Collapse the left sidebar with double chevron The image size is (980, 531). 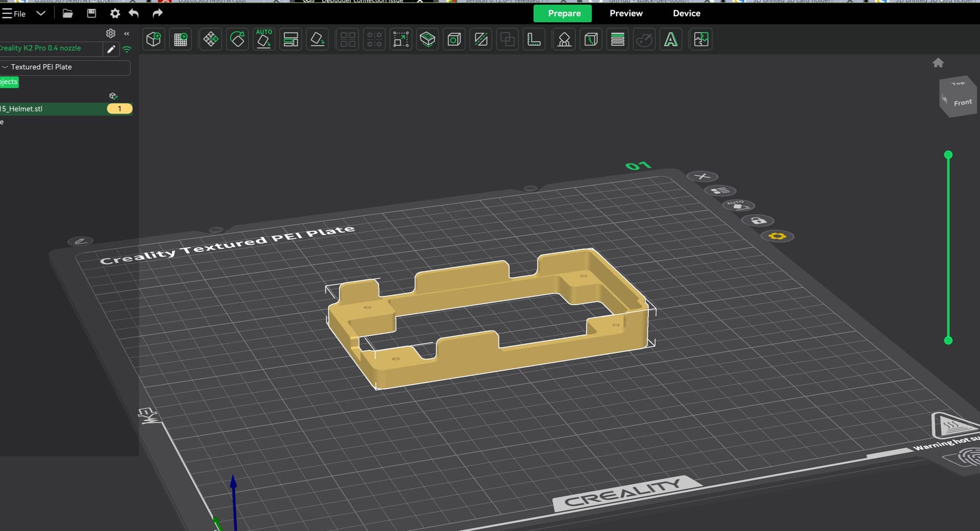click(127, 34)
